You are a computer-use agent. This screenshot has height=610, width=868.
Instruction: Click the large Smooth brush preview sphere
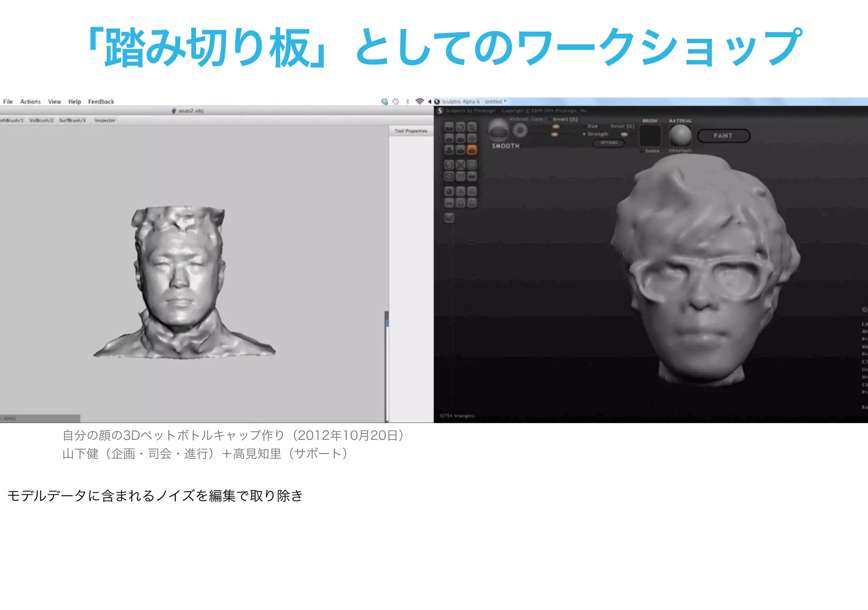coord(498,130)
